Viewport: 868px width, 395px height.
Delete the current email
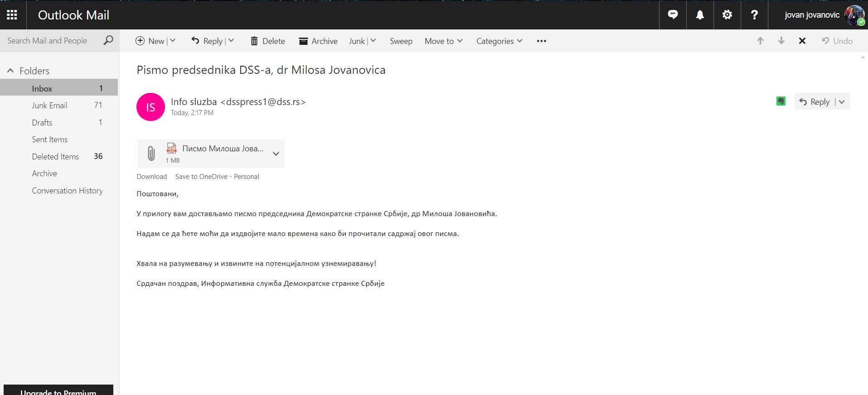click(x=268, y=41)
